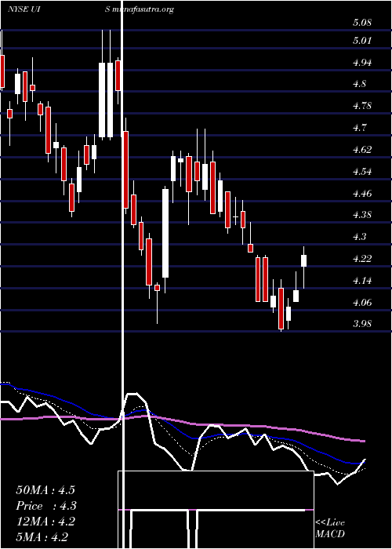Click the Price : 4.3 legend entry
This screenshot has width=392, height=549.
(x=46, y=506)
